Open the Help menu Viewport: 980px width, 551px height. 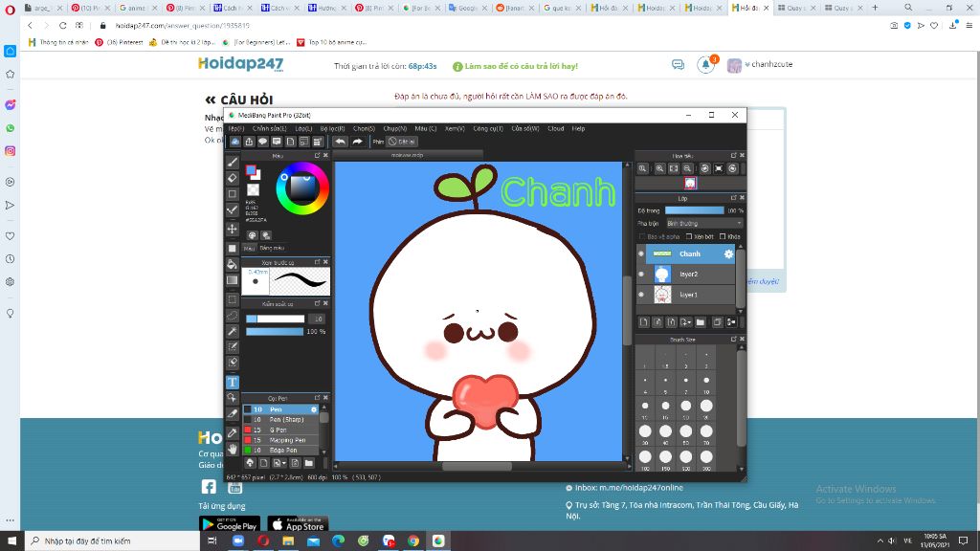pyautogui.click(x=578, y=129)
